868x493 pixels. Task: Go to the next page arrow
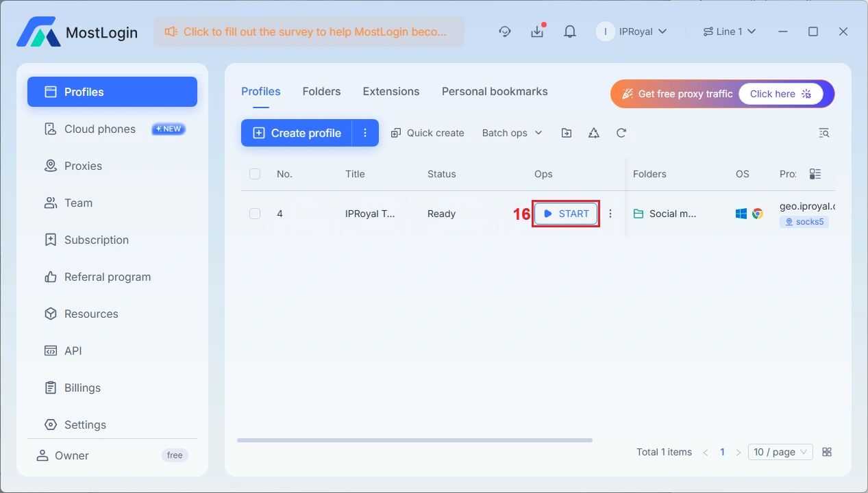[x=739, y=452]
